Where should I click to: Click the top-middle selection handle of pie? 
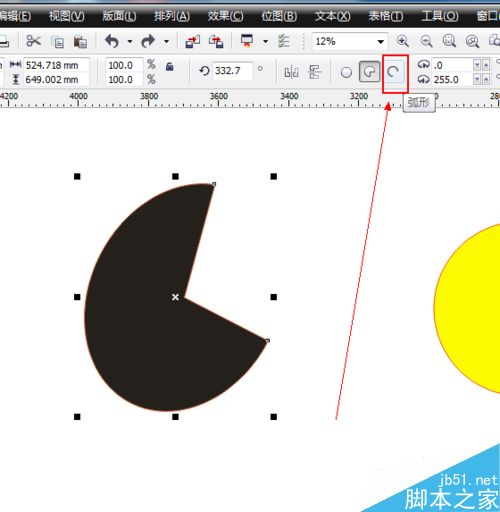click(x=175, y=176)
